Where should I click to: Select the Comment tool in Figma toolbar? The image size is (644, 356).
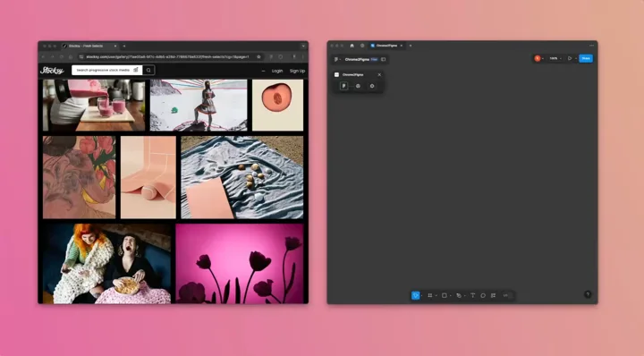click(x=483, y=295)
